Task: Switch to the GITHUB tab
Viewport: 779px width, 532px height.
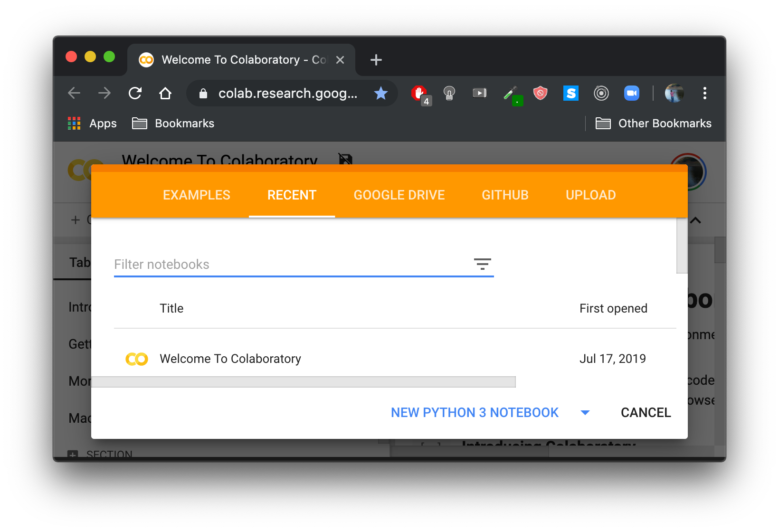Action: (x=505, y=195)
